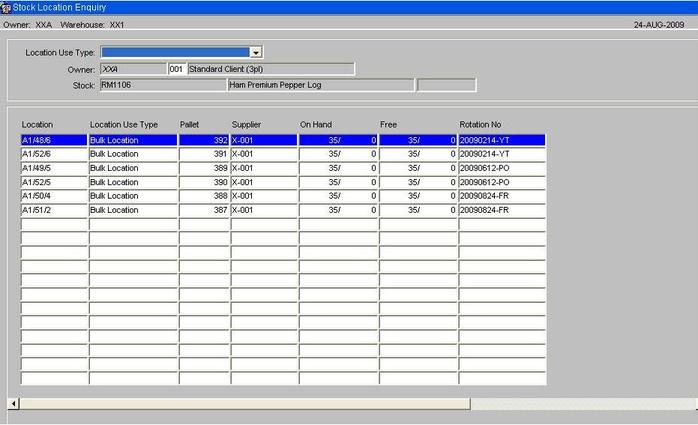Viewport: 698px width, 425px height.
Task: Click rotation number 20090214-YT in highlighted row
Action: point(502,140)
